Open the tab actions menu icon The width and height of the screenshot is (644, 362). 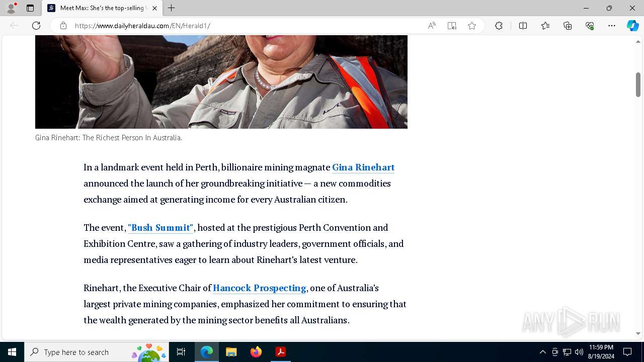tap(30, 8)
